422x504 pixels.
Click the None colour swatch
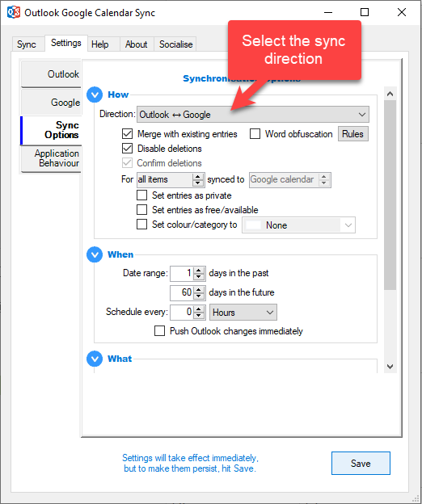click(253, 225)
